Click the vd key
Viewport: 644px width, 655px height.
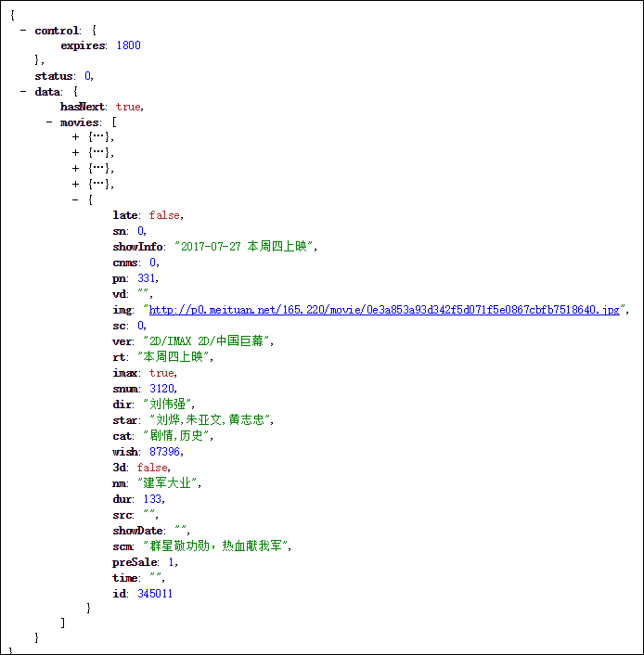(119, 294)
